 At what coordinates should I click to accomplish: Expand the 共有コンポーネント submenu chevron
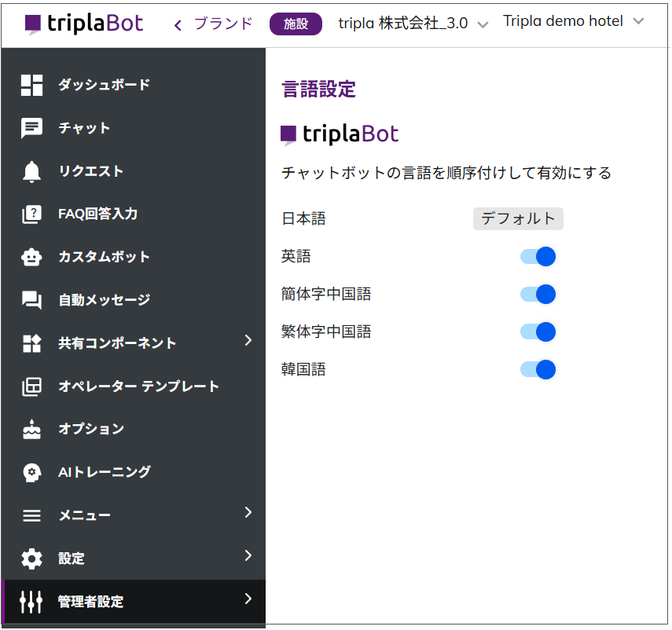[248, 340]
